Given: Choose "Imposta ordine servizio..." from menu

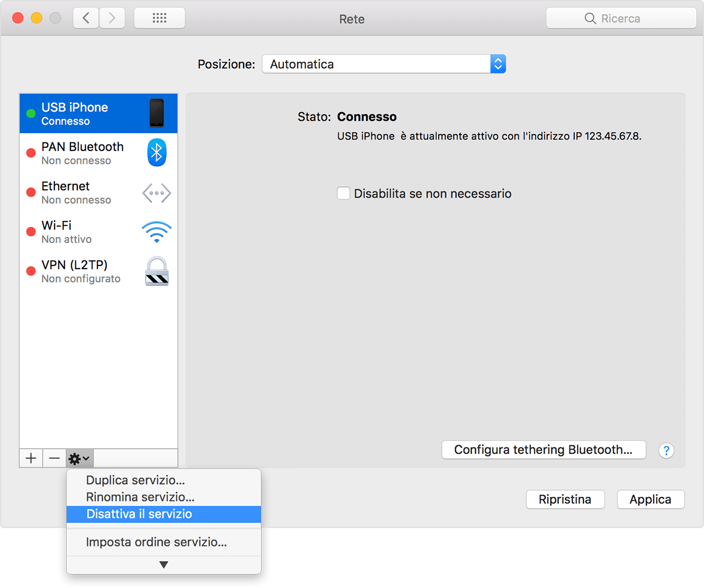Looking at the screenshot, I should (163, 542).
